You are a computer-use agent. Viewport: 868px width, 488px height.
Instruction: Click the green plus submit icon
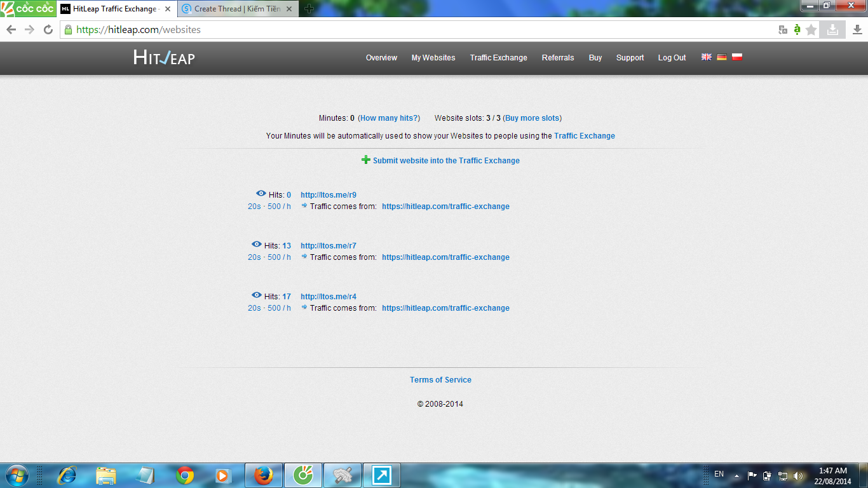(x=366, y=160)
